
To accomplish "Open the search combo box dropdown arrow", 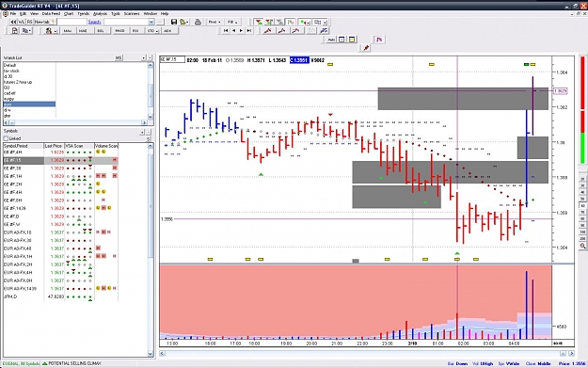I will (x=151, y=23).
